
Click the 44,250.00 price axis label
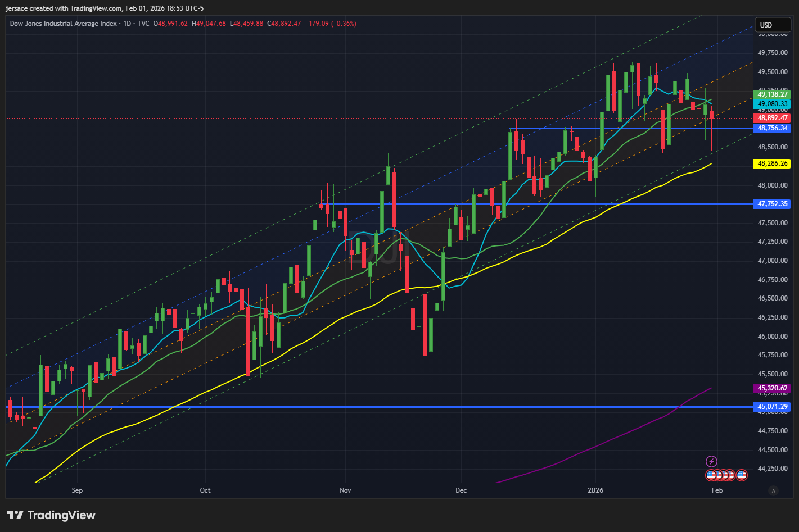pos(773,469)
